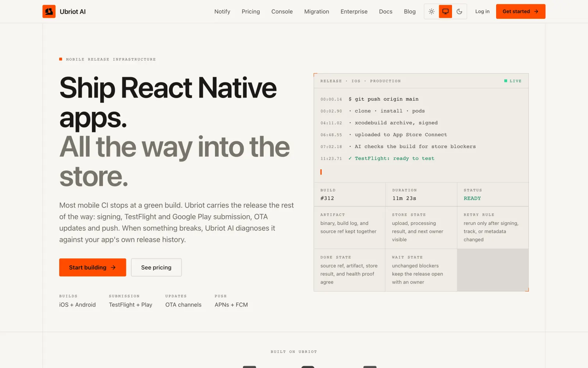Switch to light theme sun icon
The image size is (588, 368).
click(x=431, y=11)
